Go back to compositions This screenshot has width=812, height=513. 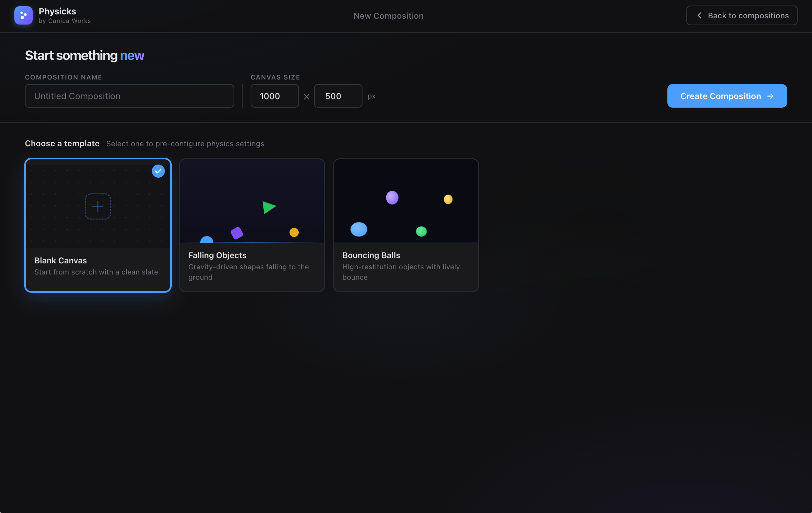742,15
